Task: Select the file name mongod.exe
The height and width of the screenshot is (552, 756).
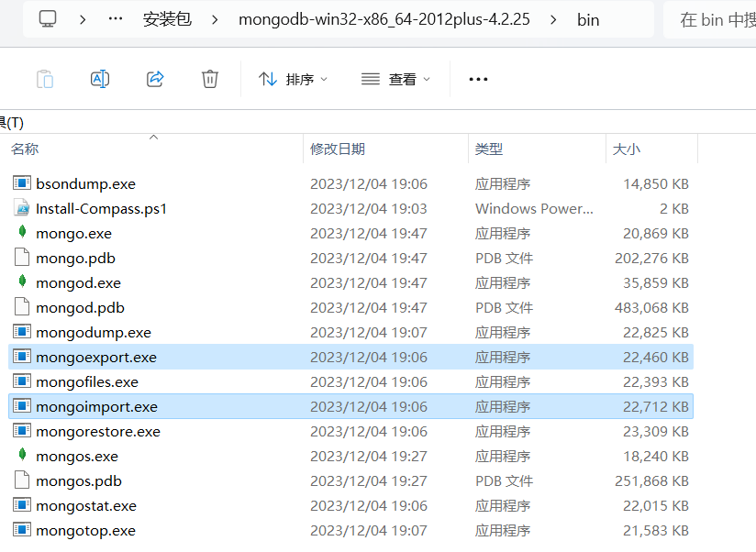Action: 78,283
